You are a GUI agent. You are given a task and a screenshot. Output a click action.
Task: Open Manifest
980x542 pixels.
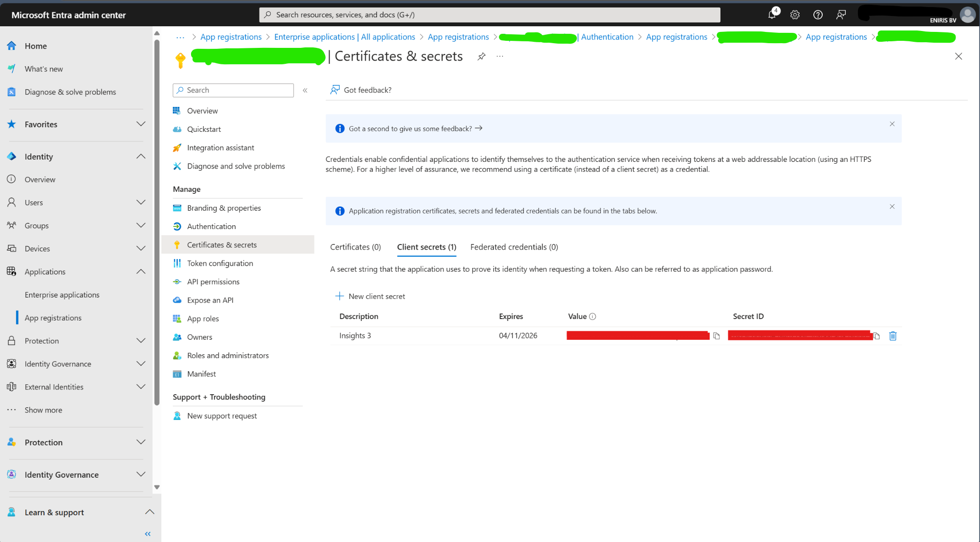coord(201,374)
